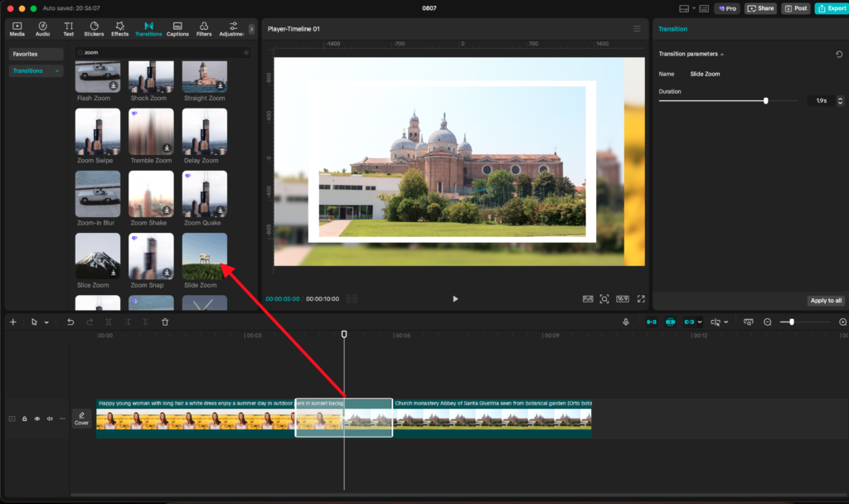The height and width of the screenshot is (504, 849).
Task: Click the zoom search field
Action: point(163,52)
